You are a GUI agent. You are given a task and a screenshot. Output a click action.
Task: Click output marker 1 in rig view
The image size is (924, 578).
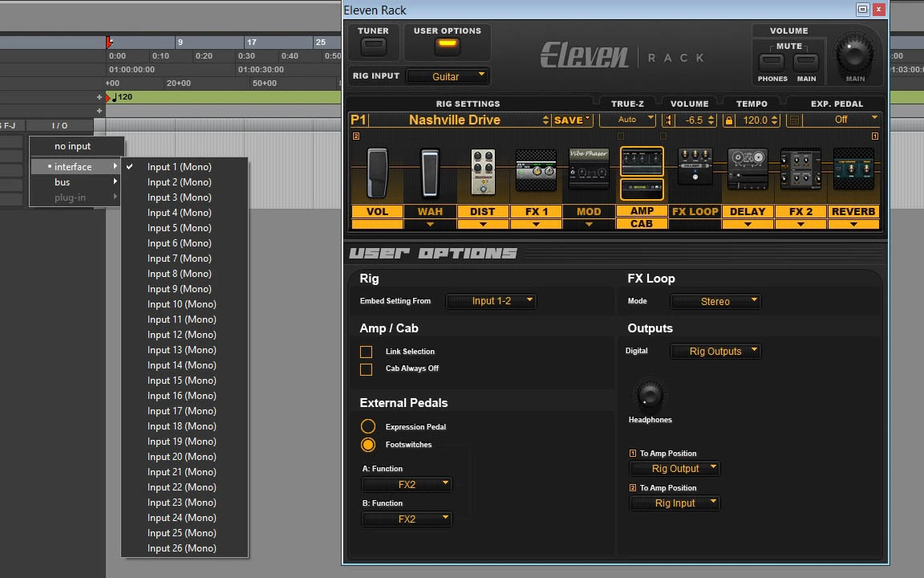(874, 136)
